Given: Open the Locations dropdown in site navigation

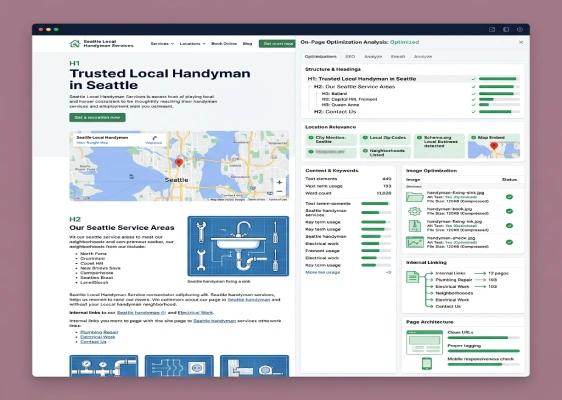Looking at the screenshot, I should (x=192, y=44).
